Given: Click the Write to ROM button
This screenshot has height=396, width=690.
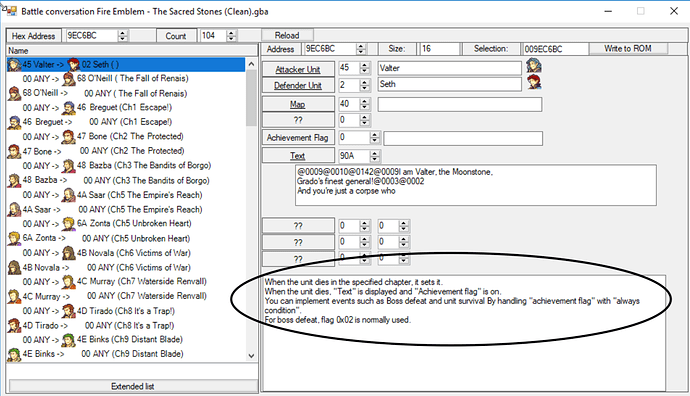Looking at the screenshot, I should click(628, 48).
